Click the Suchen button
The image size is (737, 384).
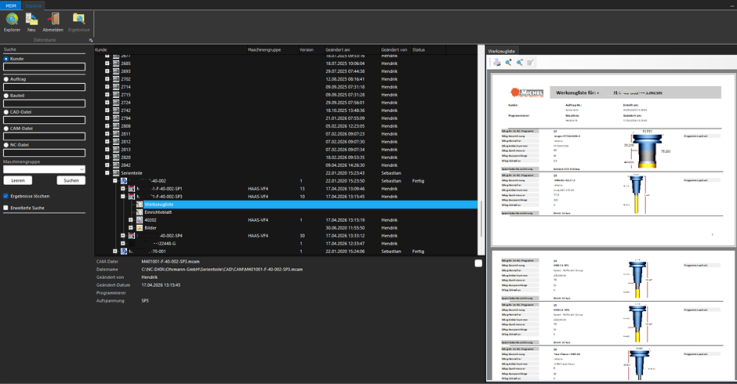coord(71,180)
